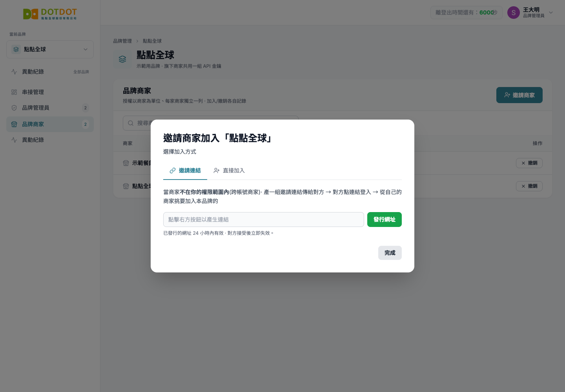This screenshot has width=565, height=392.
Task: Click the person-plus icon on 直接加入 tab
Action: (x=217, y=171)
